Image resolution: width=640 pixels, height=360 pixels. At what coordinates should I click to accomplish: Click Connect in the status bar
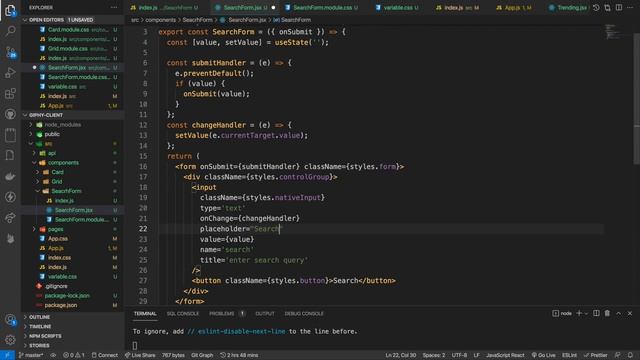tap(104, 355)
